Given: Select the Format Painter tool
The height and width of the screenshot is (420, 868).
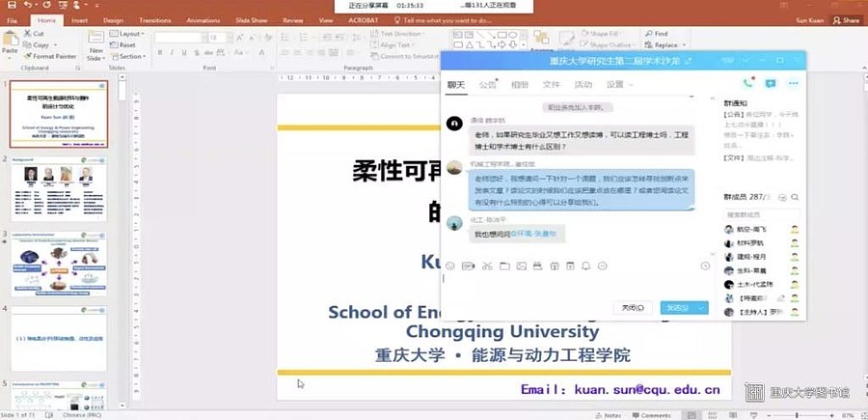Looking at the screenshot, I should (50, 56).
